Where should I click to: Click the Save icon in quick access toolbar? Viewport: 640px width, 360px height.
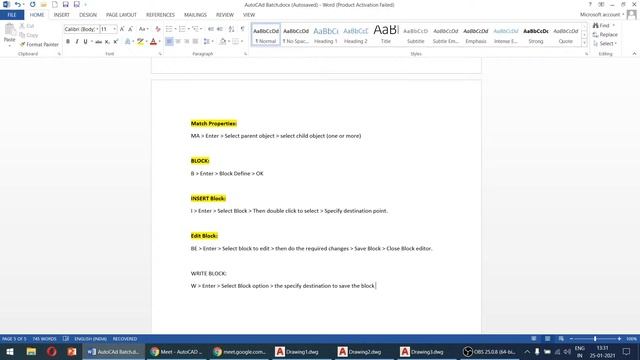coord(65,4)
